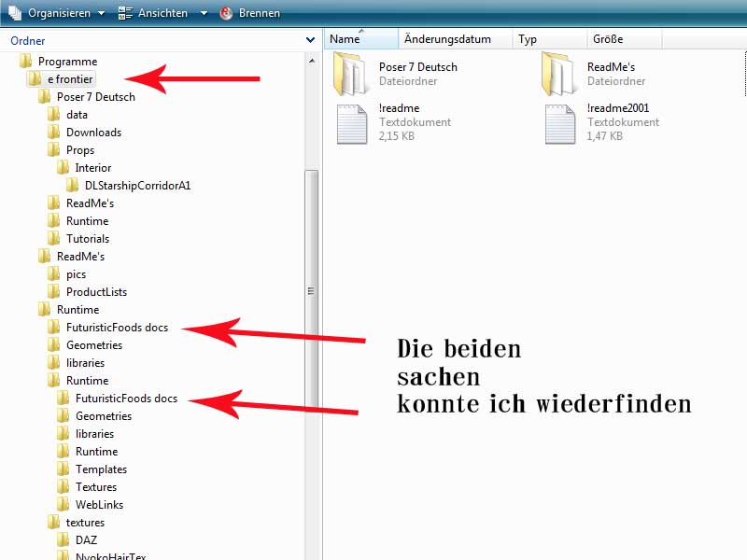Select Poser 7 Deutsch tree folder
The height and width of the screenshot is (560, 747).
click(x=96, y=97)
